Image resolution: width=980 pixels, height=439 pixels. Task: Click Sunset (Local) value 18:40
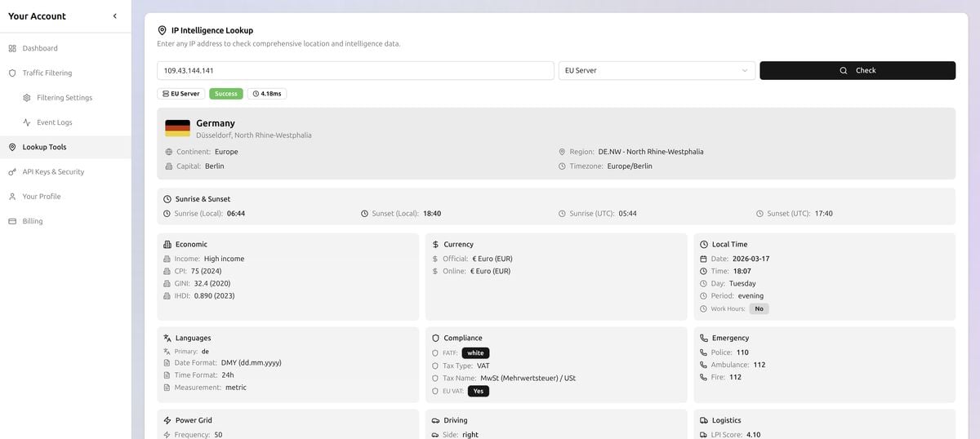pos(432,214)
